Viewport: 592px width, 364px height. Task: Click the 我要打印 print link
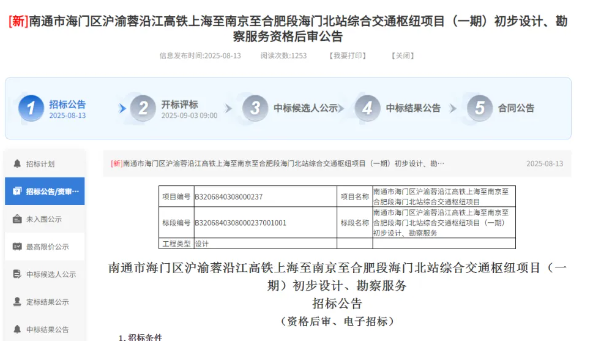click(347, 56)
